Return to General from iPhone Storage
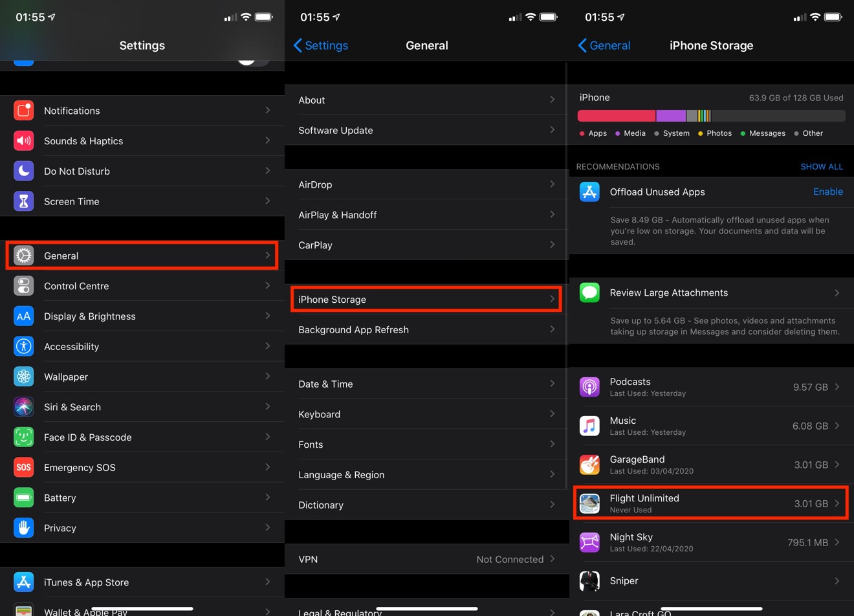The width and height of the screenshot is (854, 616). tap(604, 45)
